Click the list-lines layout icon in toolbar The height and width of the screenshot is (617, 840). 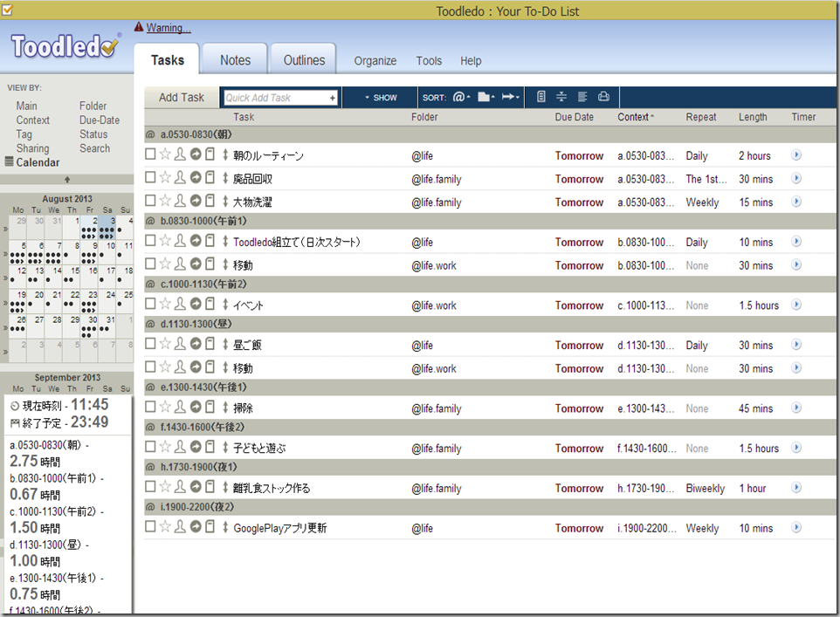point(582,96)
